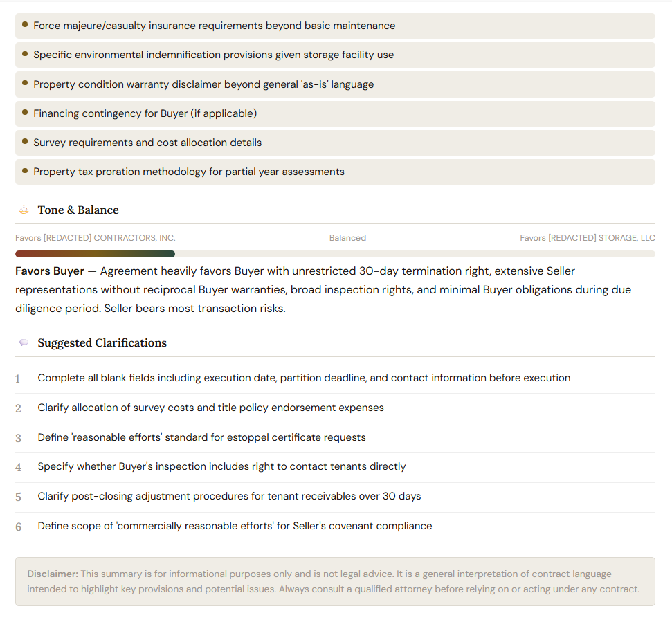Screen dimensions: 672x631
Task: Click the Disclaimer notice box
Action: click(x=335, y=581)
